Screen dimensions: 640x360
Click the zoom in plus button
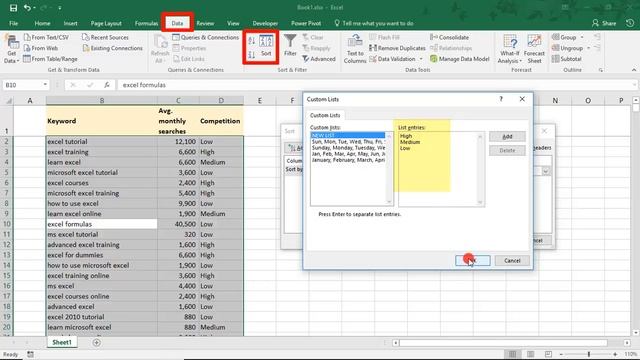coord(615,354)
